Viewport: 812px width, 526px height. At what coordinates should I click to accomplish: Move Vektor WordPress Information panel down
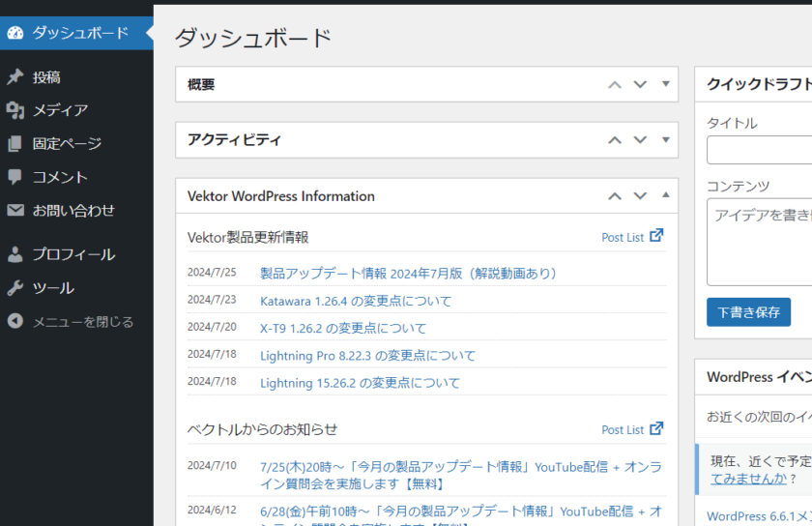(x=641, y=196)
